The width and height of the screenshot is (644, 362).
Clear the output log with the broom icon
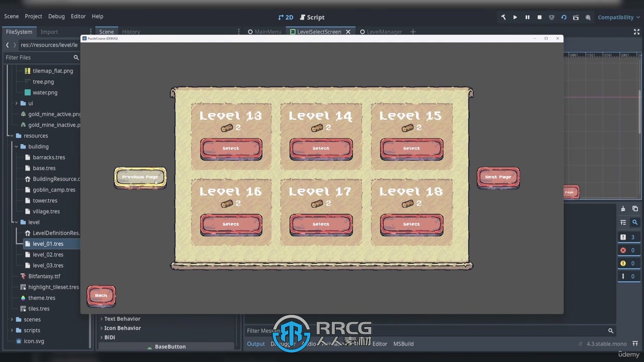click(623, 209)
